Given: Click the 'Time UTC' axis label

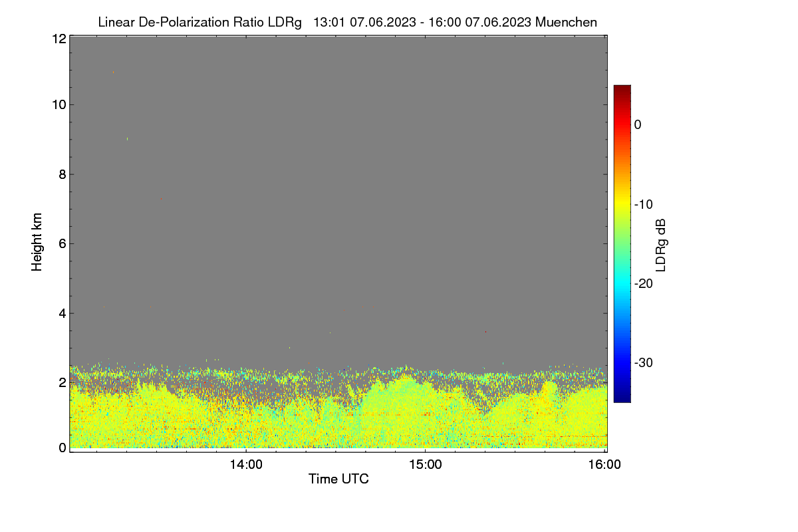Looking at the screenshot, I should pyautogui.click(x=338, y=479).
